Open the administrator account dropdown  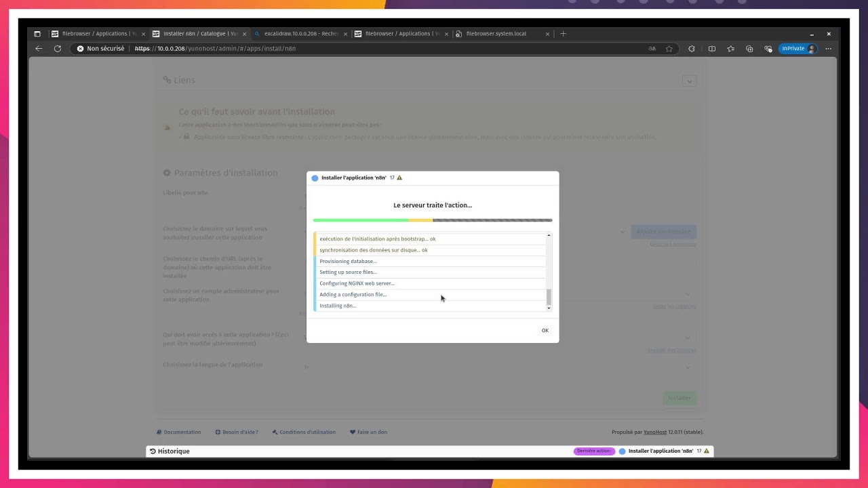[x=688, y=294]
